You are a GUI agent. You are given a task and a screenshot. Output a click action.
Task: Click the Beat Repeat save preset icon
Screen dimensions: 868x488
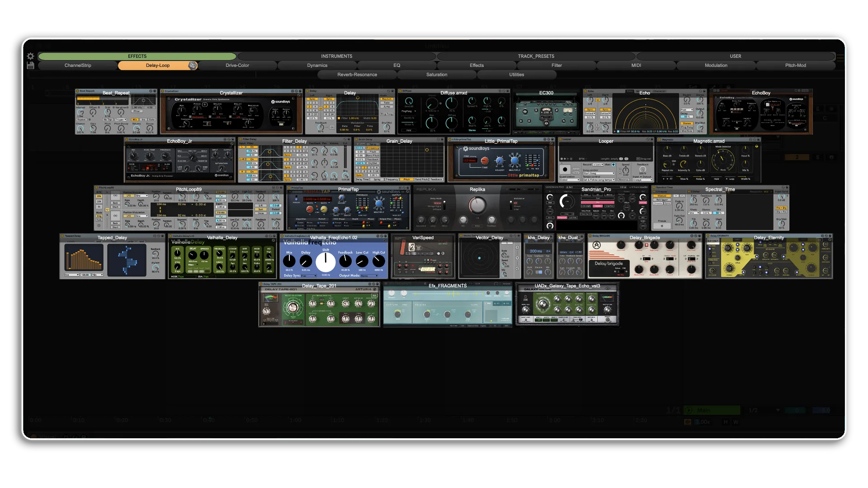pos(155,91)
